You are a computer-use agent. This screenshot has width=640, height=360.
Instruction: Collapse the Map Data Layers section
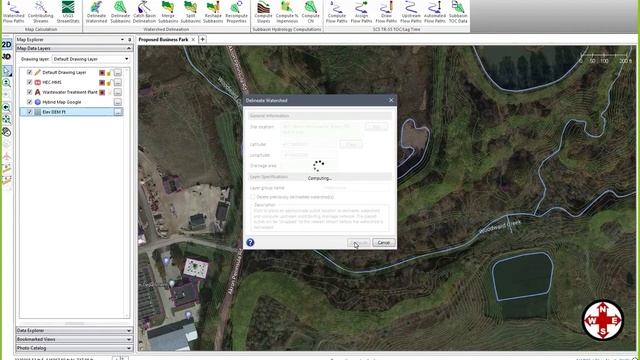click(129, 48)
